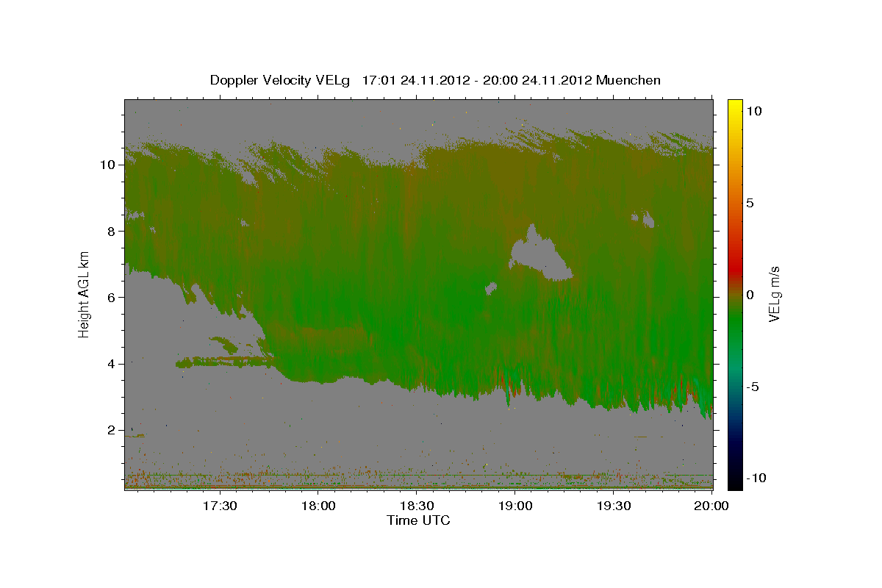Click the colorbar value '-10' at bottom
The width and height of the screenshot is (882, 588).
pyautogui.click(x=756, y=478)
